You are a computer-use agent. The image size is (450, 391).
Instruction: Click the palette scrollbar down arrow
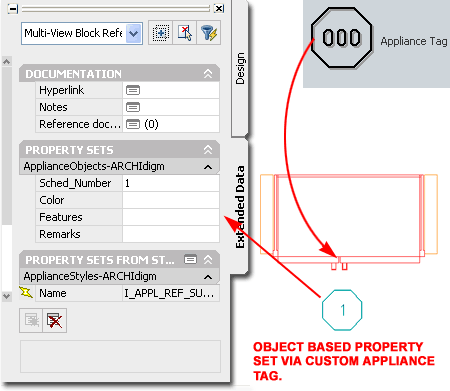click(x=7, y=296)
